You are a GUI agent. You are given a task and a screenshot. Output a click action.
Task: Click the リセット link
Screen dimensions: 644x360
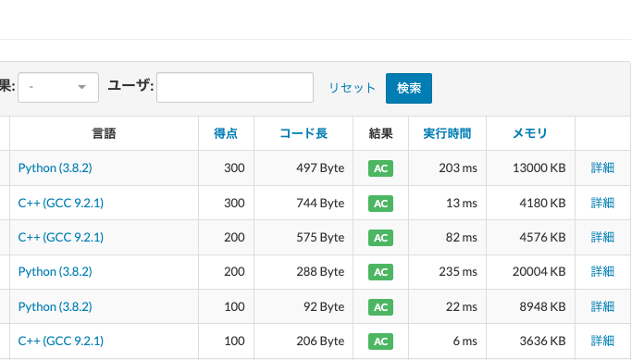[x=352, y=88]
